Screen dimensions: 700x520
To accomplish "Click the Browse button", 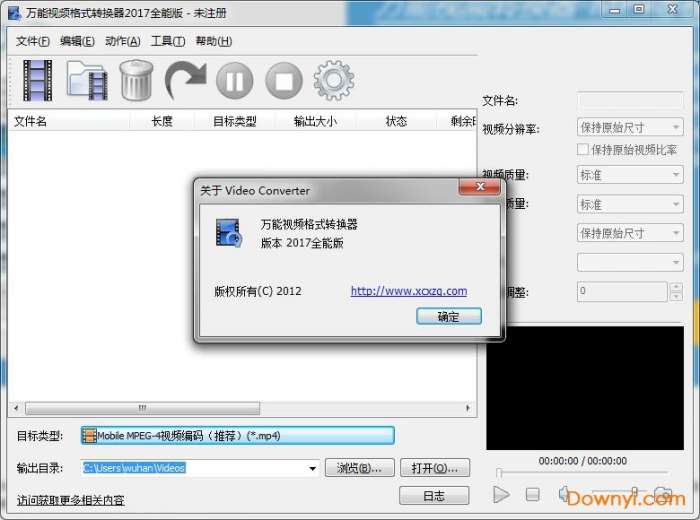I will (x=359, y=468).
